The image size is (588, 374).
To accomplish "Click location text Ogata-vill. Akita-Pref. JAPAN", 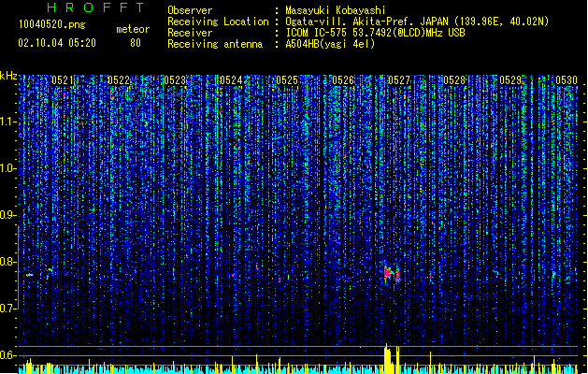I will point(367,22).
